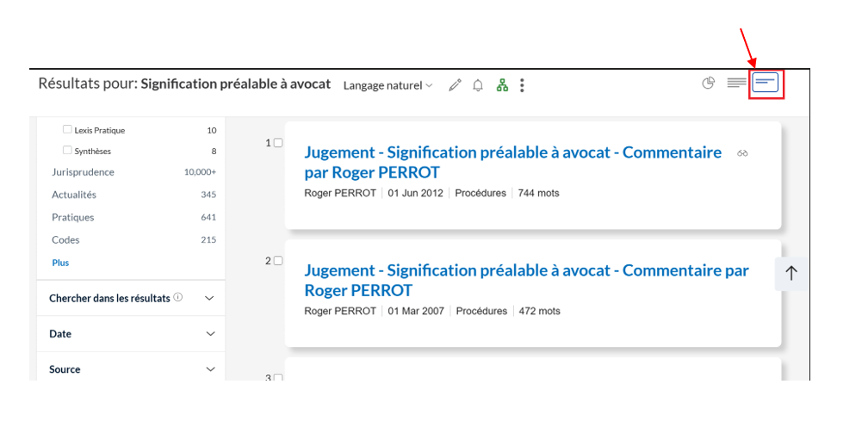Image resolution: width=868 pixels, height=440 pixels.
Task: Select the highlighted title-only view icon
Action: click(x=766, y=83)
